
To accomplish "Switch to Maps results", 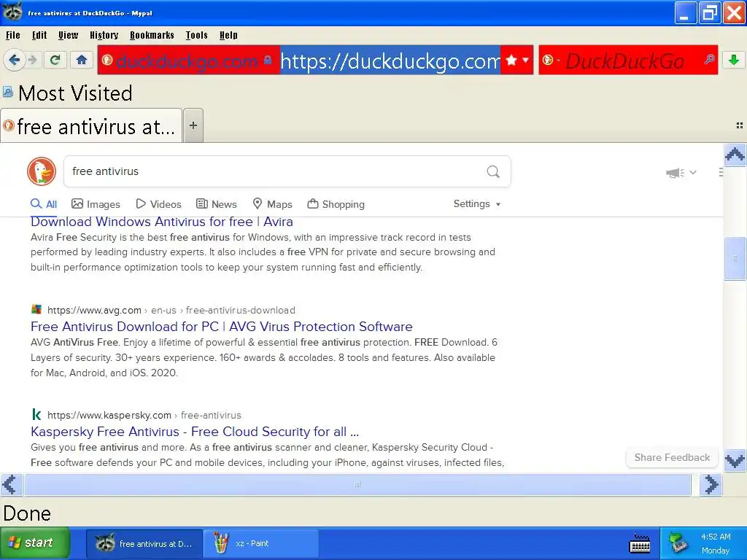I will coord(273,204).
